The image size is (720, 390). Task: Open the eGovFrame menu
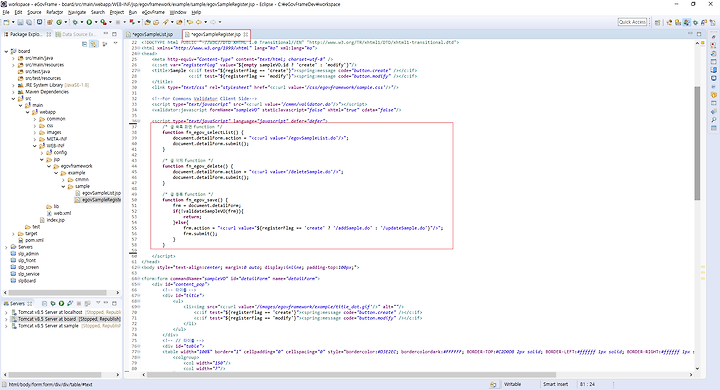click(x=153, y=12)
